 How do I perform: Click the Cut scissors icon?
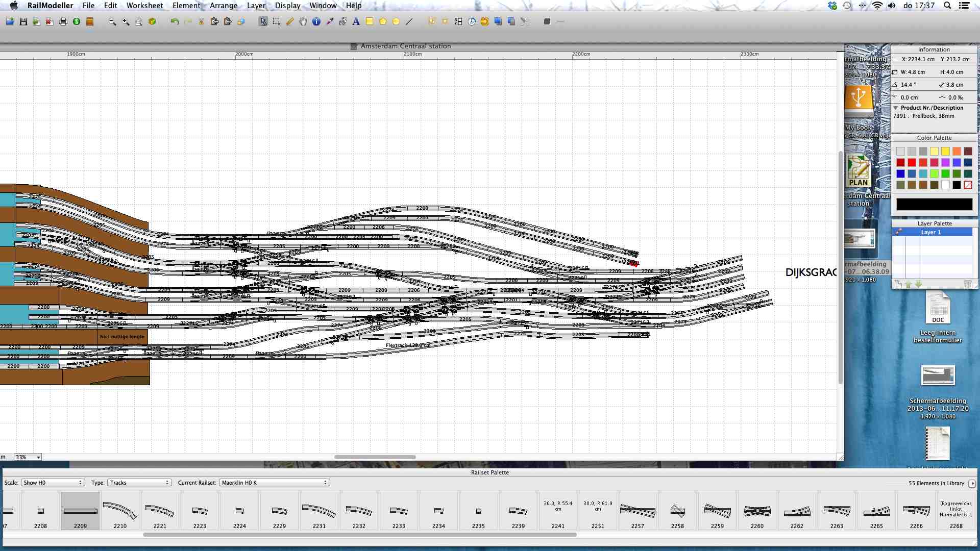(201, 21)
